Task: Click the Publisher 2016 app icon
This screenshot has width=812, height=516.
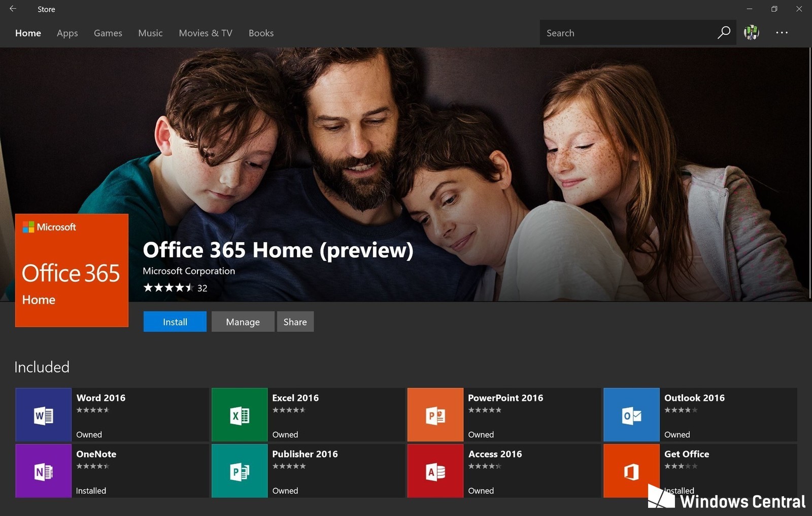Action: click(x=240, y=471)
